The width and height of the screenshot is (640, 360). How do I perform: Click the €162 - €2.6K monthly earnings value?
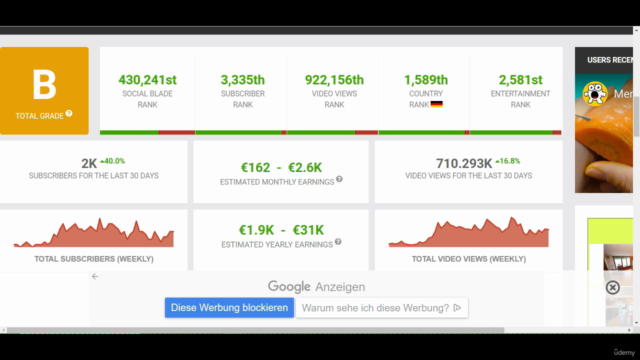coord(281,167)
